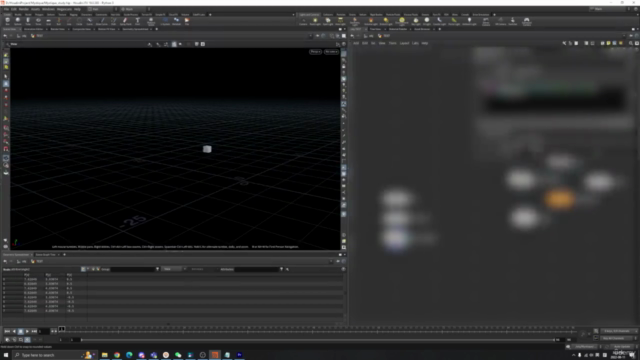Click the current frame number field
This screenshot has height=360, width=640.
point(44,331)
